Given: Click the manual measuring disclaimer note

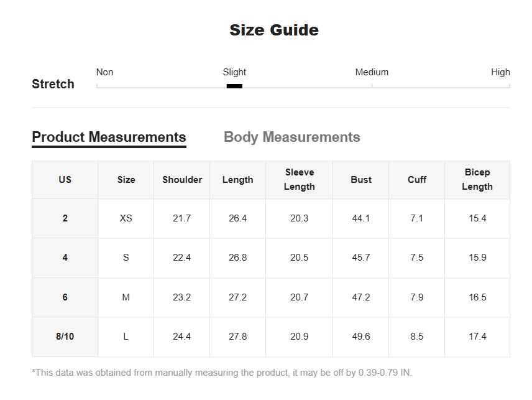Looking at the screenshot, I should click(222, 373).
